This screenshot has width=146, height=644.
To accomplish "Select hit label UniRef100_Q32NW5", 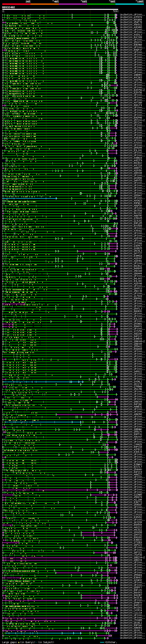I will click(x=131, y=495).
